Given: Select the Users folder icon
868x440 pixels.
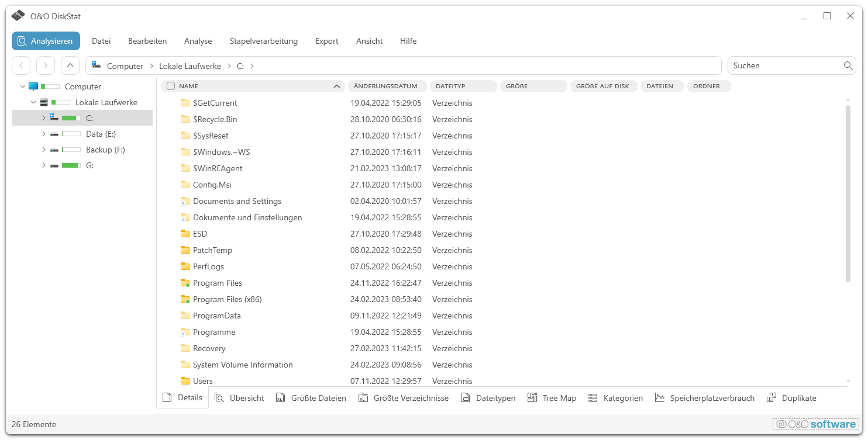Looking at the screenshot, I should tap(185, 381).
